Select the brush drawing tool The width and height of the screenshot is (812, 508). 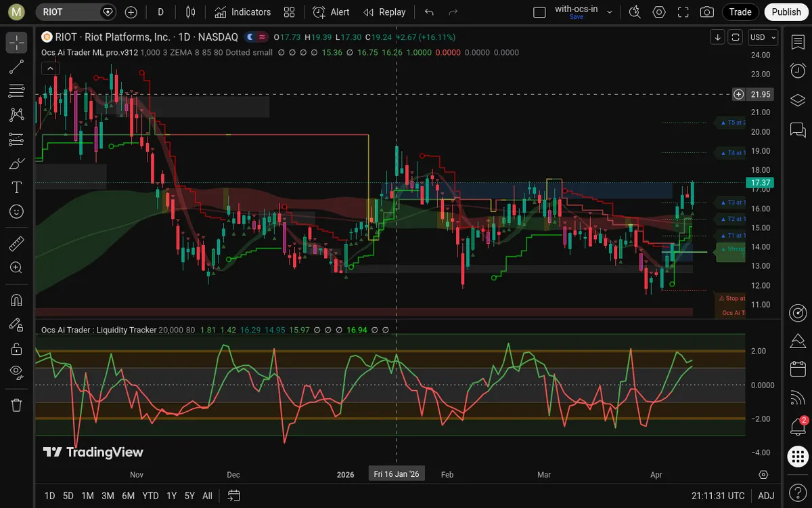pos(17,163)
